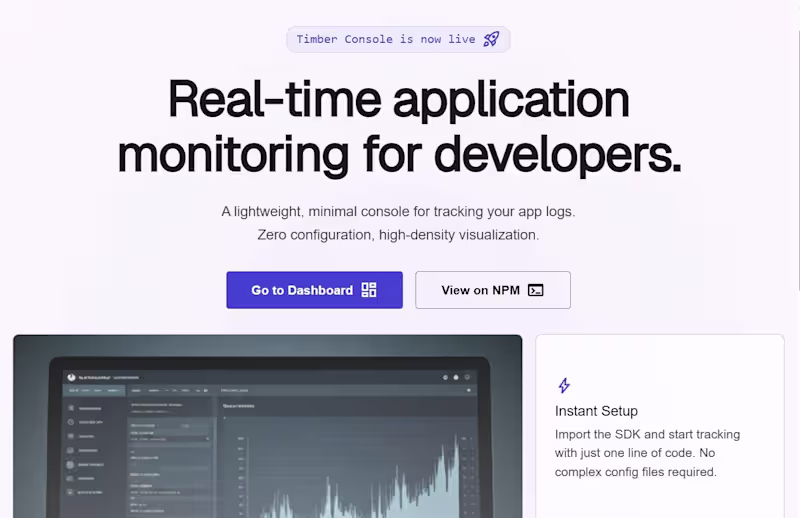Click the 'Import the SDK and start tracking' description
This screenshot has height=518, width=800.
(x=647, y=453)
